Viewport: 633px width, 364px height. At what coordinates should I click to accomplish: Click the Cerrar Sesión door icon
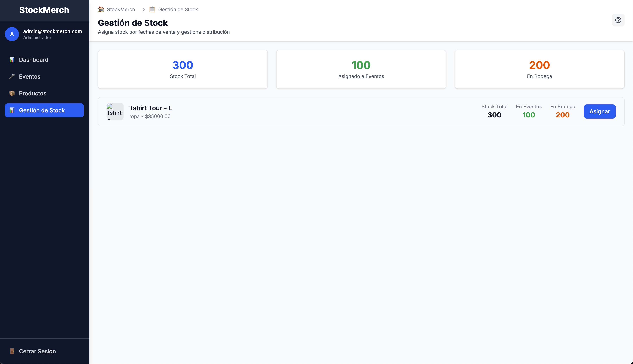[x=12, y=351]
